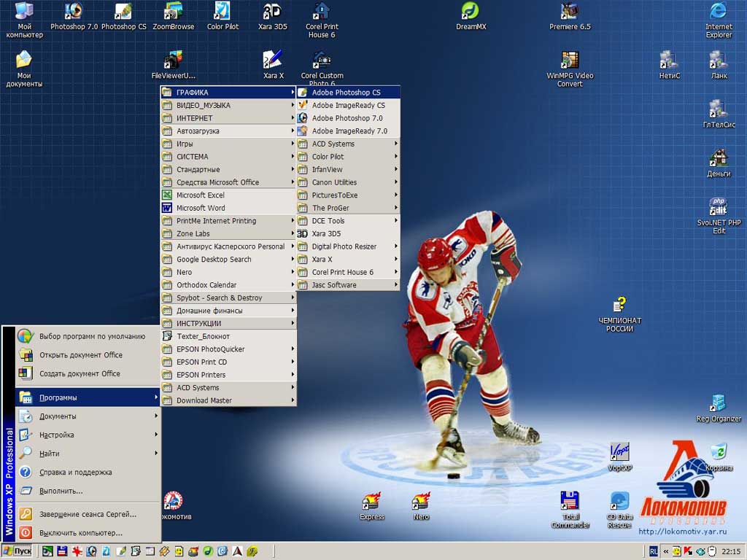
Task: Launch Total Commander desktop icon
Action: 570,510
